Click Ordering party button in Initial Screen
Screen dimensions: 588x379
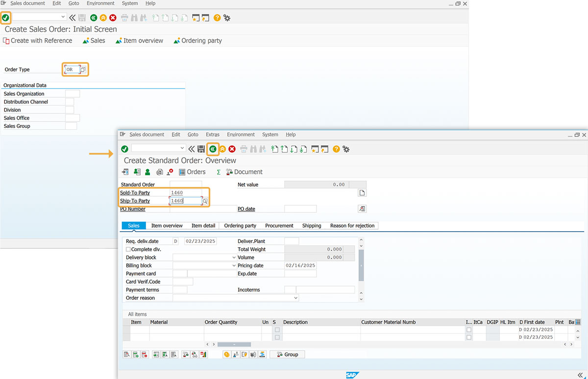coord(197,41)
